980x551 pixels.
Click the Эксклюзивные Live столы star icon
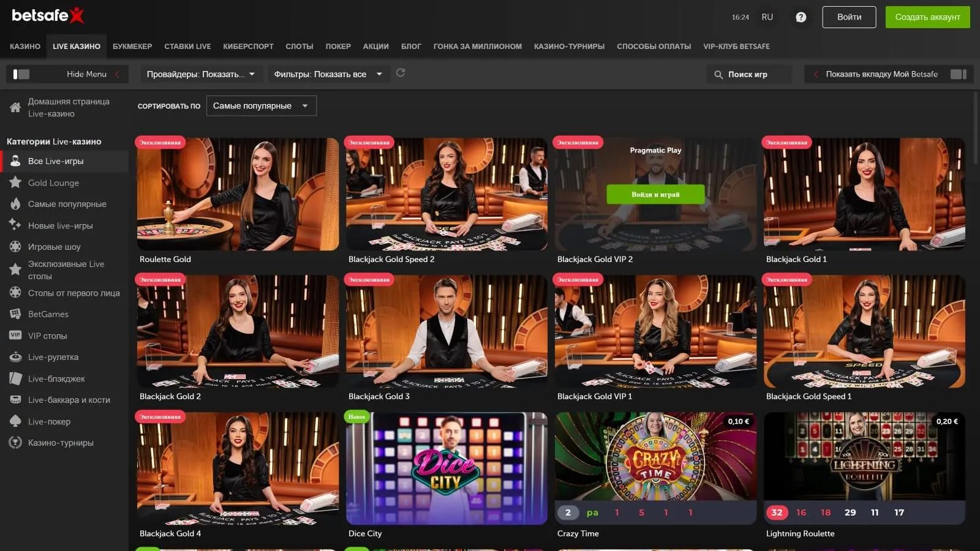click(15, 269)
